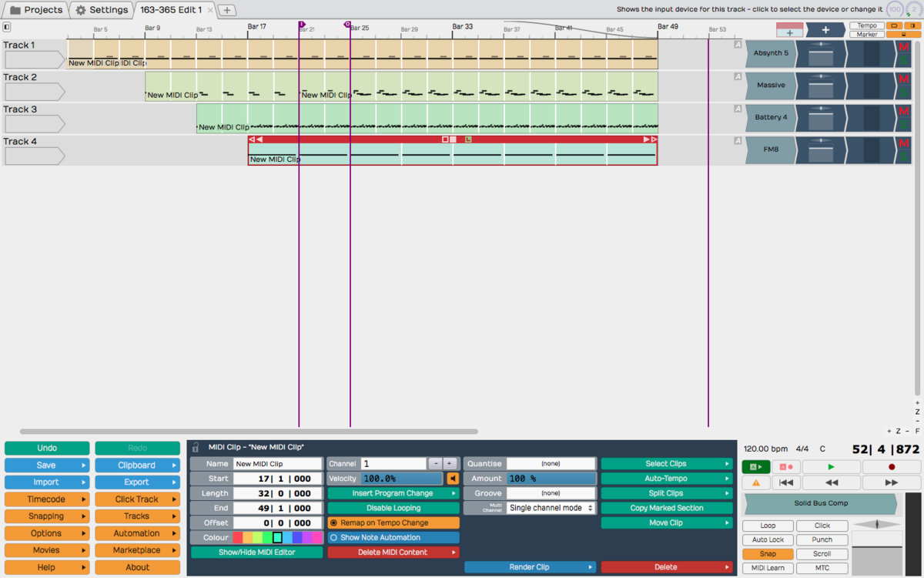Turn on Show Note Automation
Image resolution: width=924 pixels, height=578 pixels.
pos(333,537)
